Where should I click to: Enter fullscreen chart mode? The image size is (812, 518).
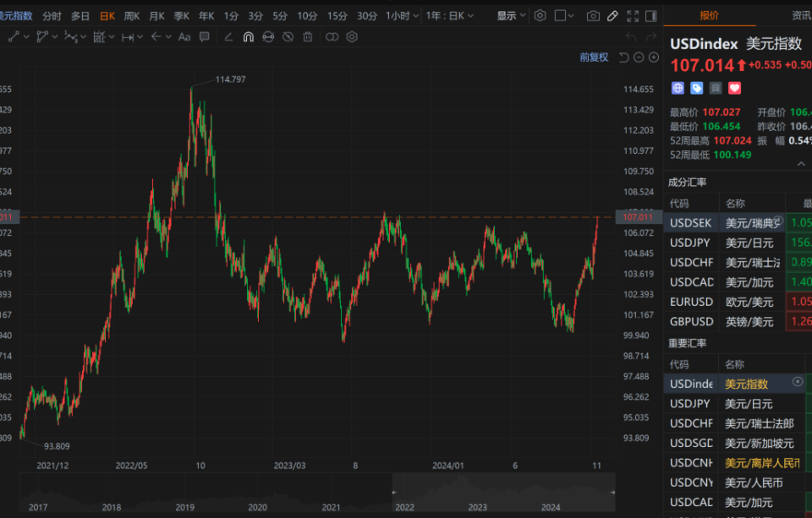633,16
